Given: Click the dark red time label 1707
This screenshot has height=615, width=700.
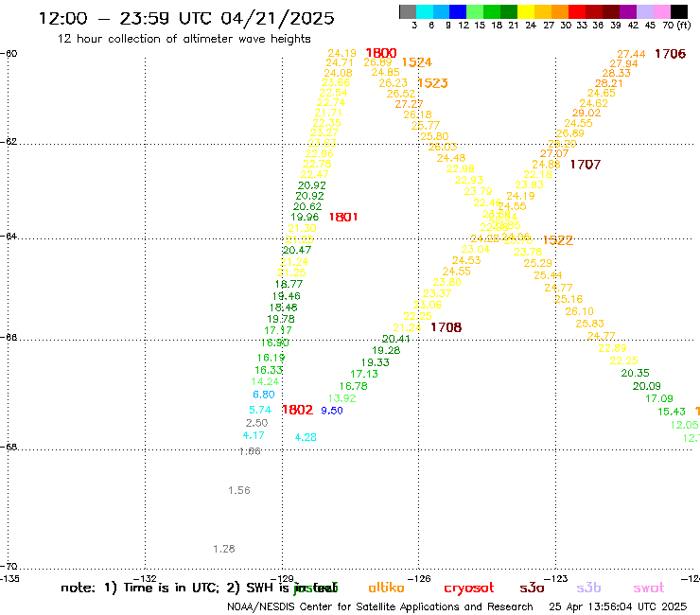Looking at the screenshot, I should click(x=586, y=165).
